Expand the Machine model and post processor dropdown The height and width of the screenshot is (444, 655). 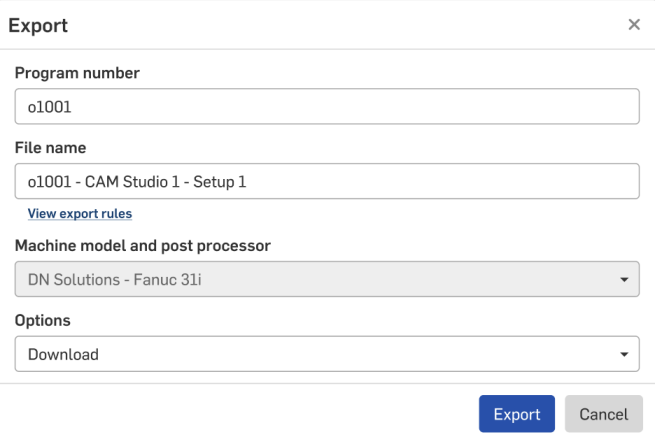[x=327, y=279]
